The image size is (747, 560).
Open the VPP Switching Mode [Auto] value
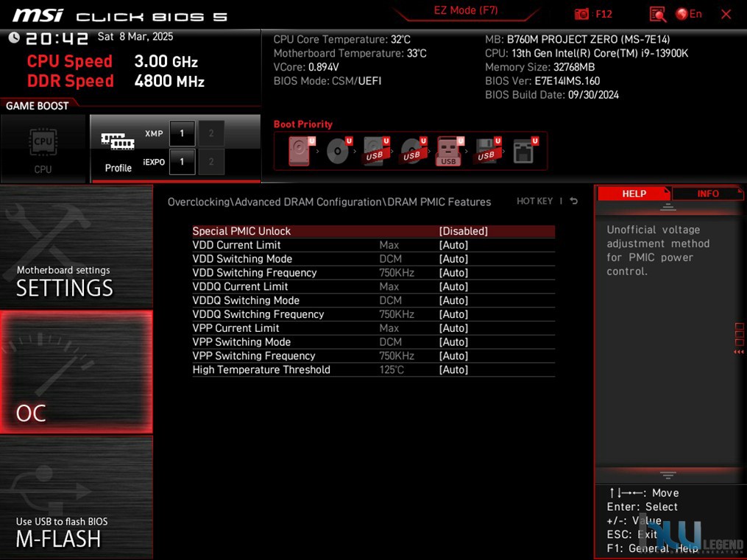[x=453, y=341]
